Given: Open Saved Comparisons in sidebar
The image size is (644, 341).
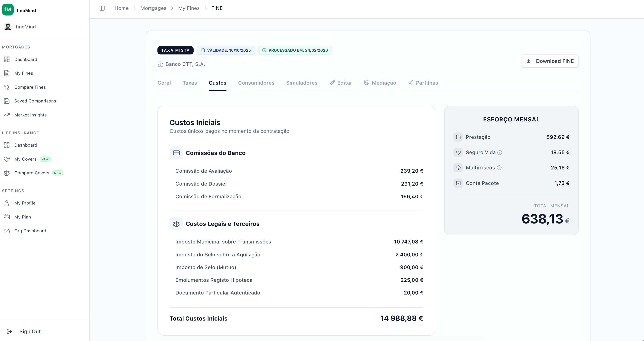Looking at the screenshot, I should tap(35, 101).
